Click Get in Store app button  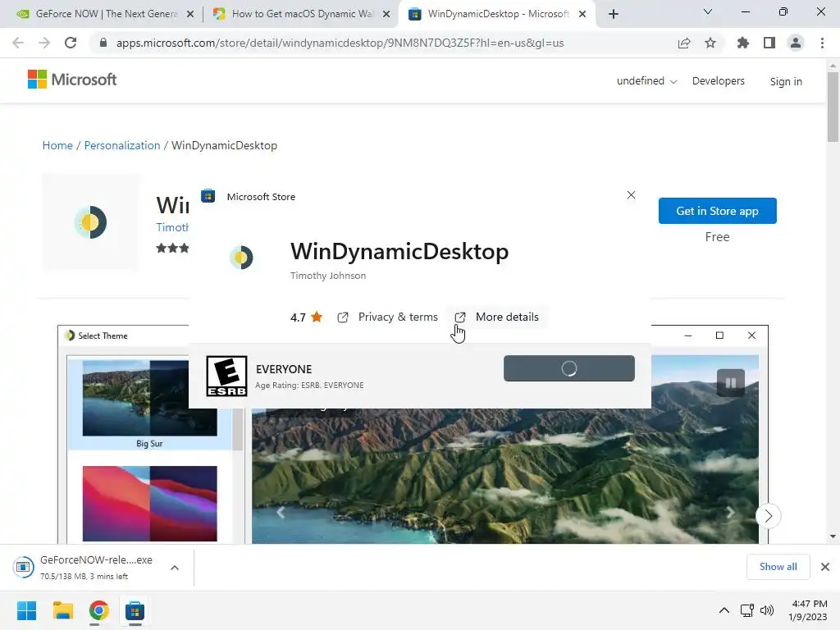click(717, 211)
